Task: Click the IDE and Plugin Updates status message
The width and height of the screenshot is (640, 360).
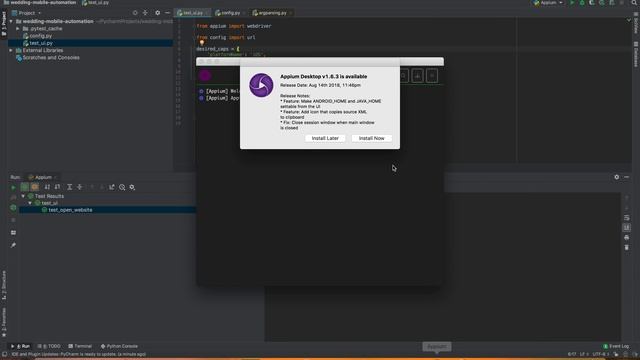Action: [x=78, y=355]
